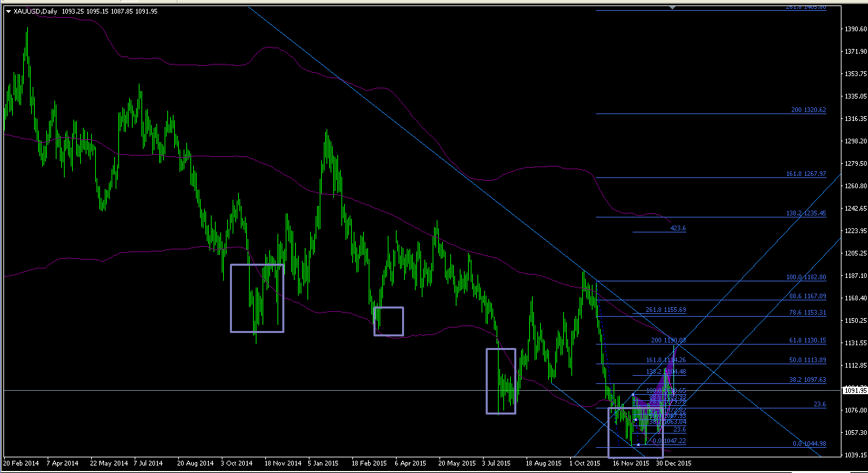Select the 138.2 1235.45 extension level

click(806, 213)
